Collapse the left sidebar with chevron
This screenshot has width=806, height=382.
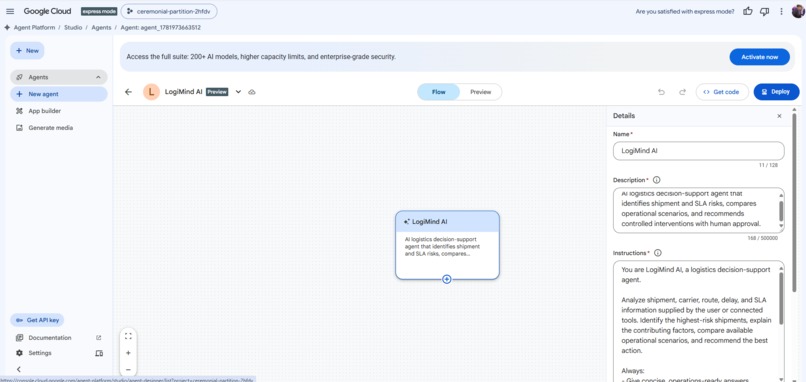pyautogui.click(x=19, y=369)
